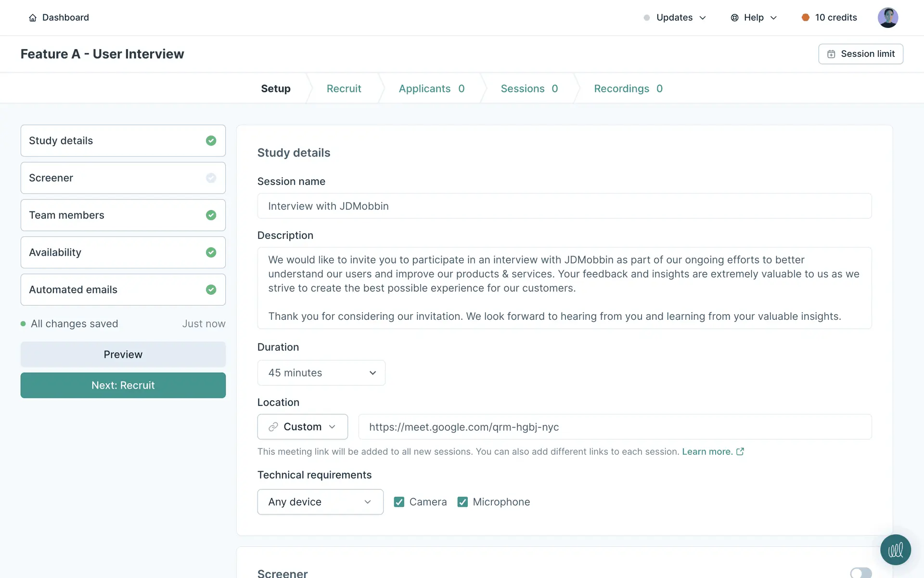Enable the Screener toggle switch

[860, 573]
